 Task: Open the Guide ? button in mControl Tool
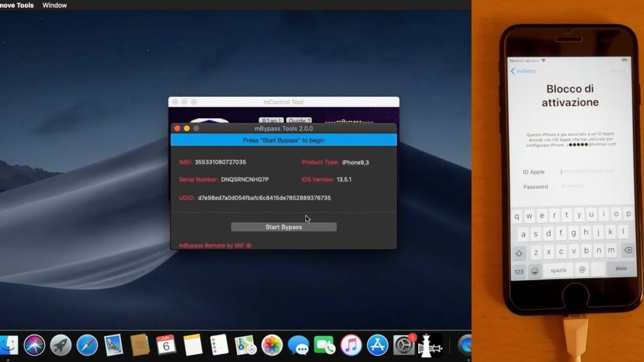299,121
